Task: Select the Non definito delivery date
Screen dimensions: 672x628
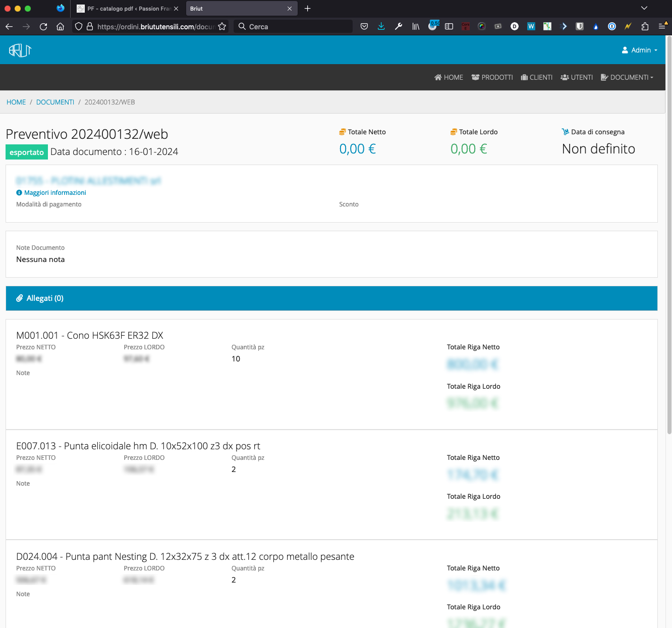Action: [598, 149]
